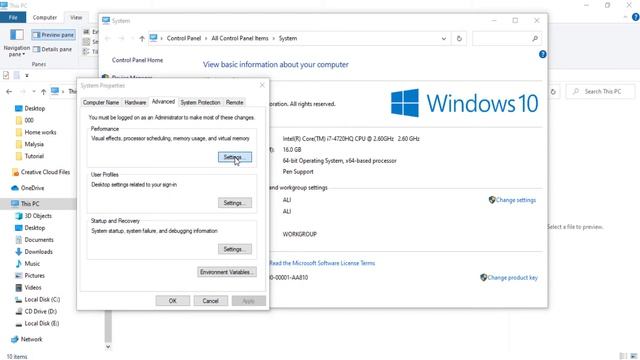The height and width of the screenshot is (360, 640).
Task: Refresh the System window
Action: (459, 39)
